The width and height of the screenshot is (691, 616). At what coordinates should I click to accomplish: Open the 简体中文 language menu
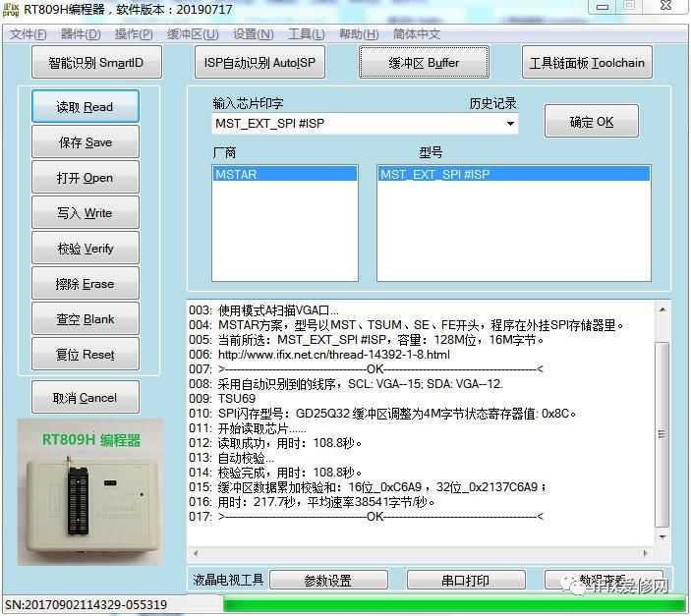click(417, 34)
